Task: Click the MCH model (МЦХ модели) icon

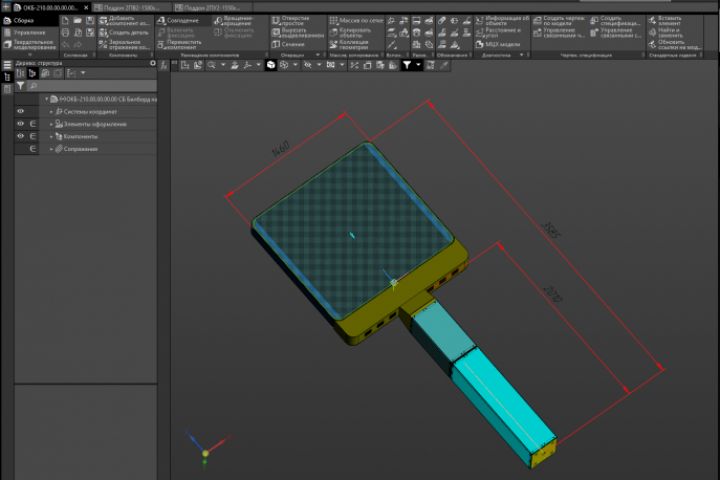Action: click(x=478, y=45)
